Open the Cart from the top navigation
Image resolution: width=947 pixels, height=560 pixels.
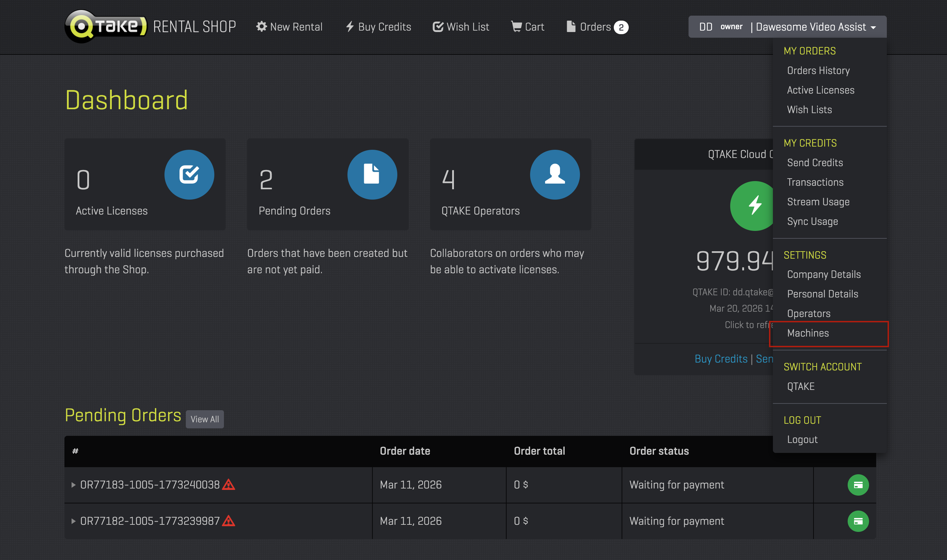[528, 27]
